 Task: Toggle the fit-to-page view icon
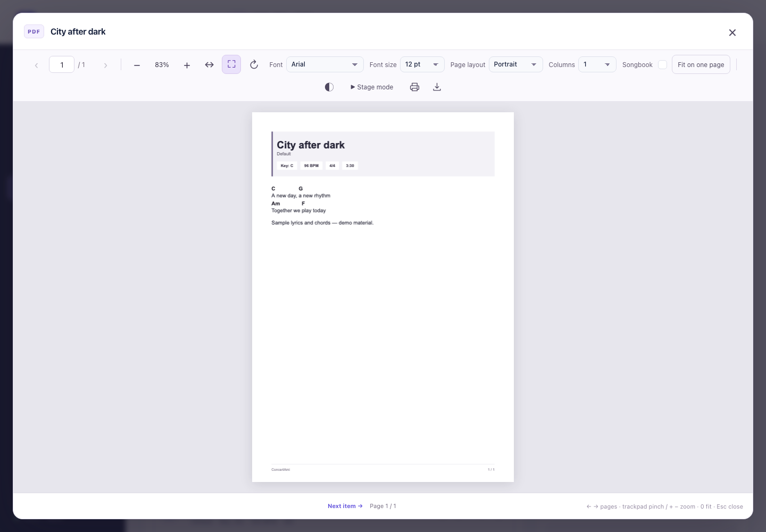231,64
